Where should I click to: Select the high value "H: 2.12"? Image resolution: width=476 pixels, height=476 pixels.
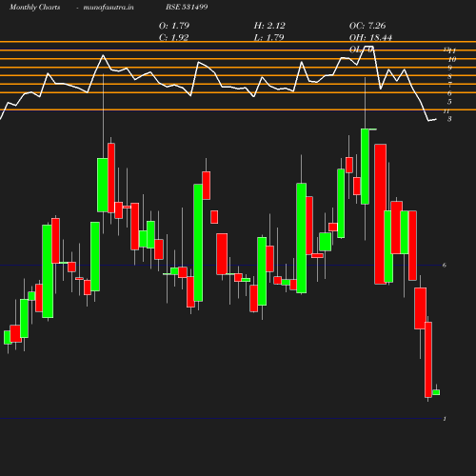tap(269, 26)
